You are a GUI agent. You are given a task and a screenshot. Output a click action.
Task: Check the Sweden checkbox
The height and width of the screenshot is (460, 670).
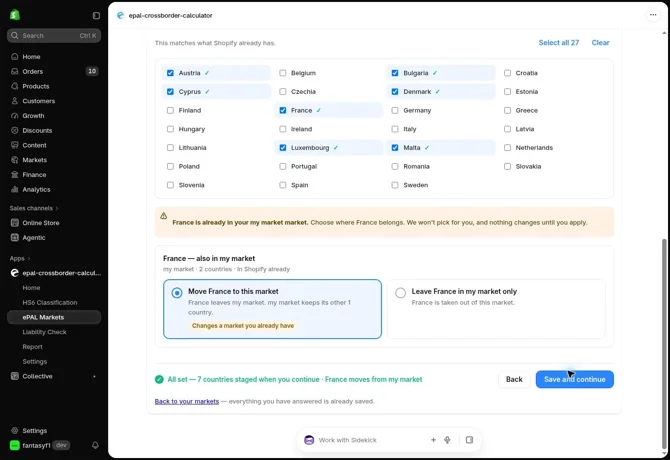(395, 185)
